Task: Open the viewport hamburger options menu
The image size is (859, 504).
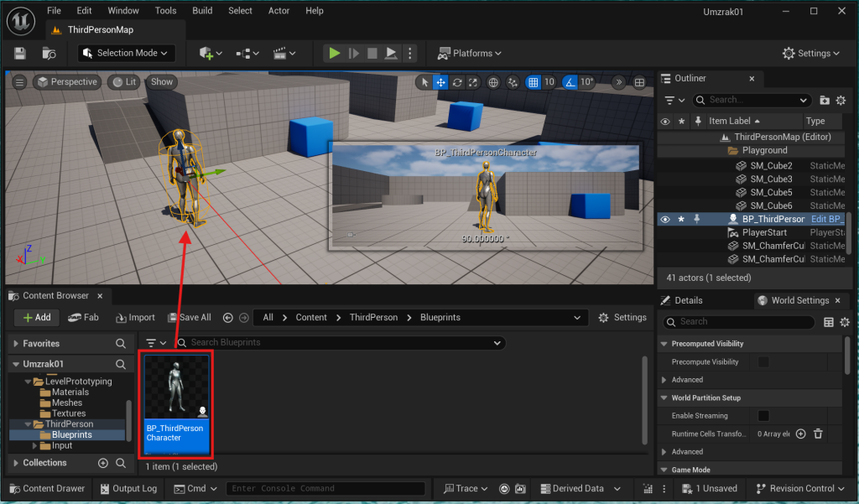Action: (x=19, y=82)
